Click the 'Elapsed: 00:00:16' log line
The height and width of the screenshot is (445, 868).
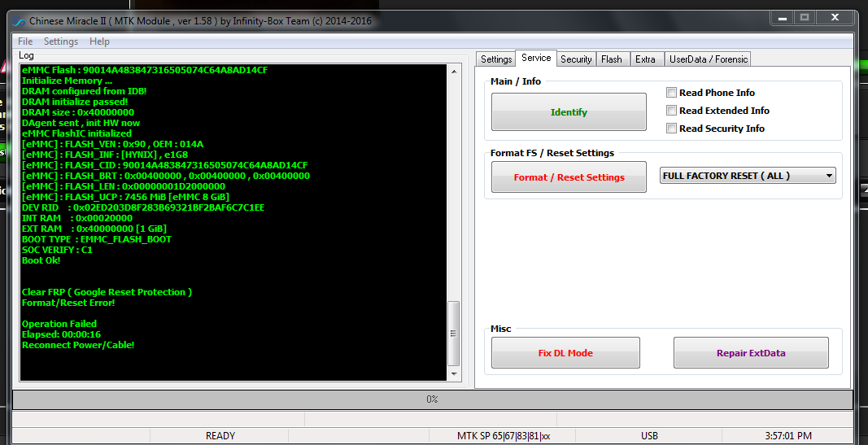[62, 334]
